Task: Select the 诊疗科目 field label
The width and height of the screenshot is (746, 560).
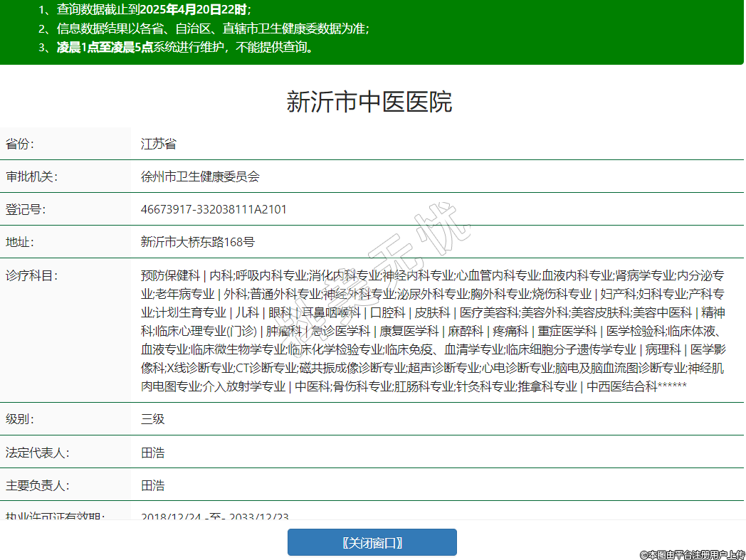Action: 31,275
